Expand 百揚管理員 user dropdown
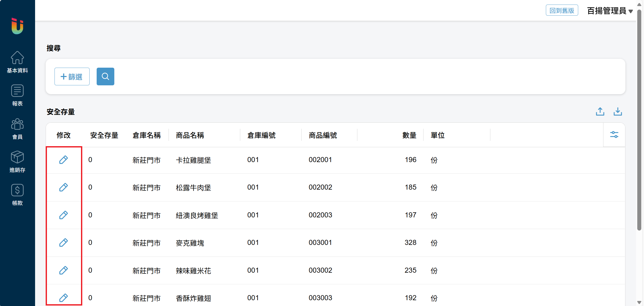The width and height of the screenshot is (644, 306). pos(610,11)
